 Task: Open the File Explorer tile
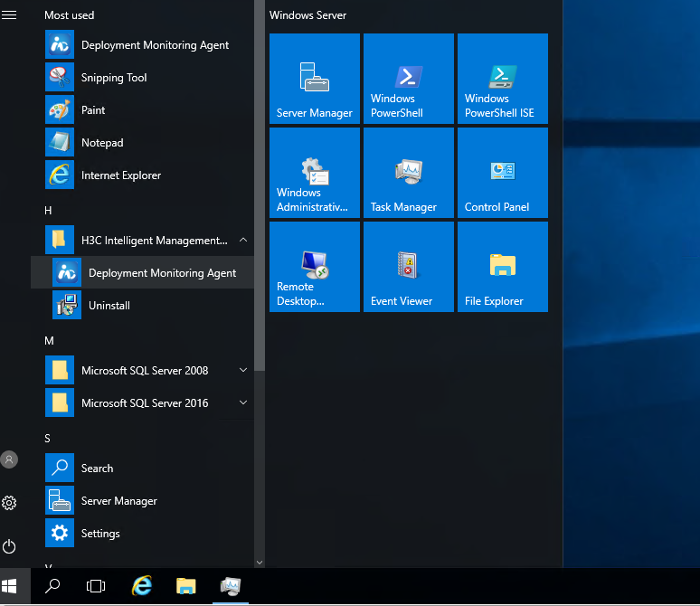tap(503, 267)
